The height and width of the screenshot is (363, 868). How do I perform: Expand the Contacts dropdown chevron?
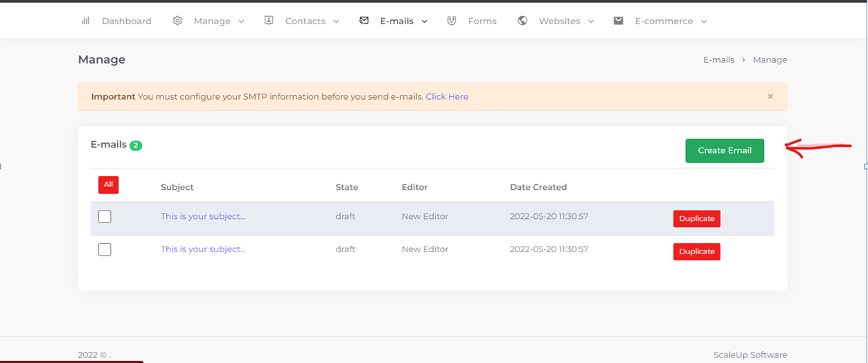coord(336,21)
